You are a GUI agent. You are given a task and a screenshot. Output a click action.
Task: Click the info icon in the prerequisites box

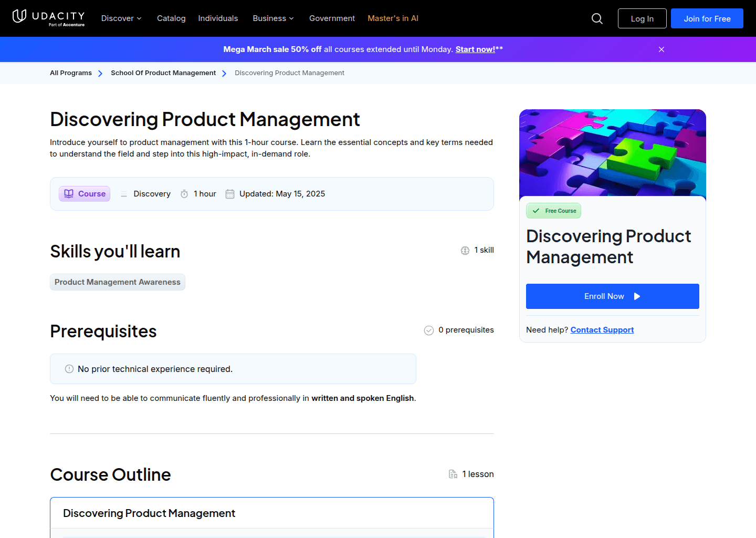pyautogui.click(x=69, y=369)
